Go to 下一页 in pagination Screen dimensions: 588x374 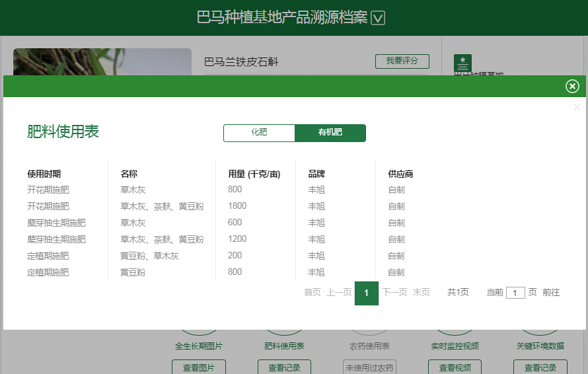click(394, 293)
